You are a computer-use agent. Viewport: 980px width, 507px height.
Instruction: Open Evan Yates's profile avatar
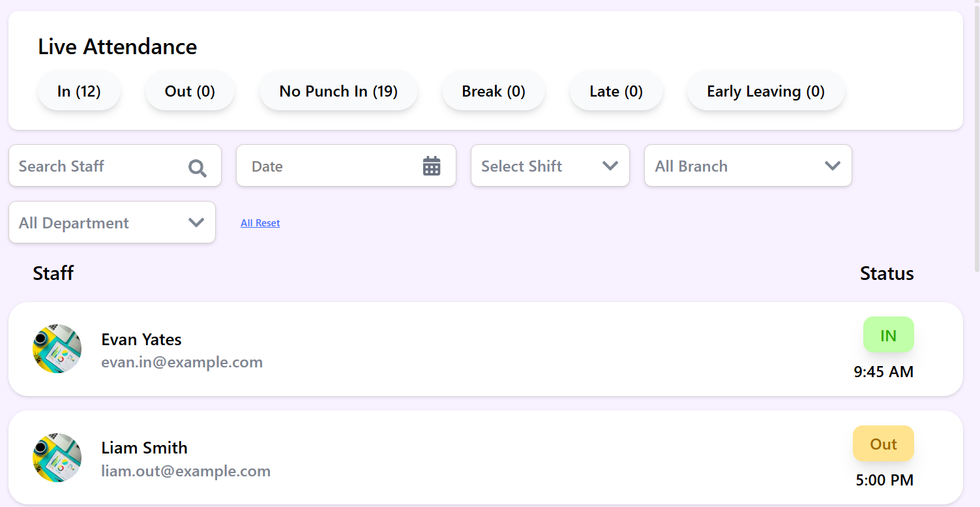(57, 349)
